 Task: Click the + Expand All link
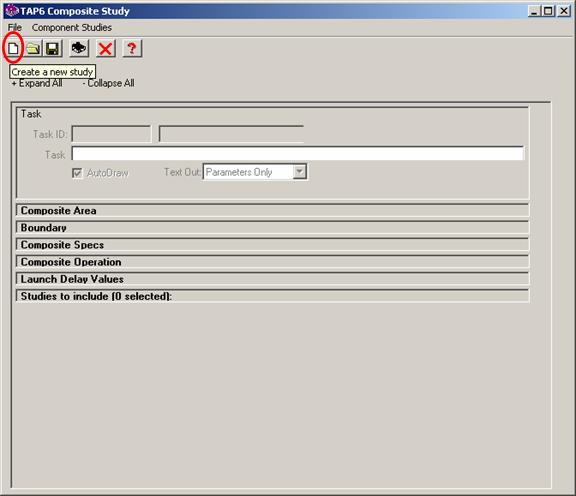37,83
